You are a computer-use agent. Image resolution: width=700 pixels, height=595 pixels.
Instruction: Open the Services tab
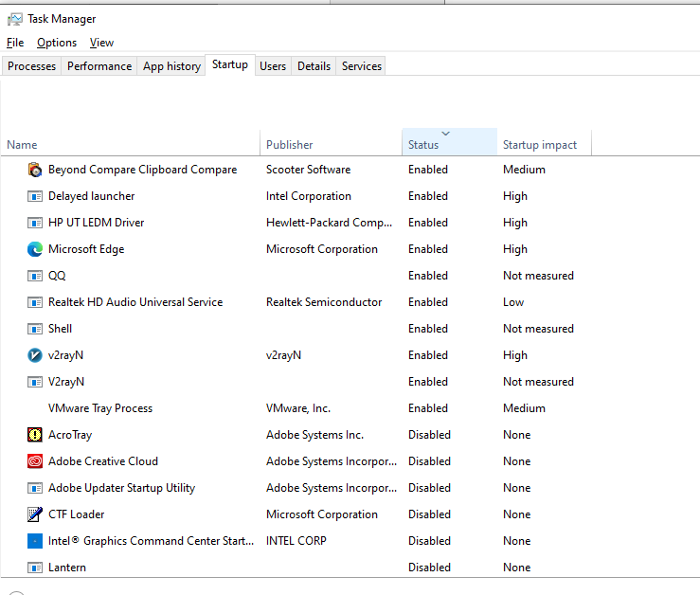pos(362,66)
